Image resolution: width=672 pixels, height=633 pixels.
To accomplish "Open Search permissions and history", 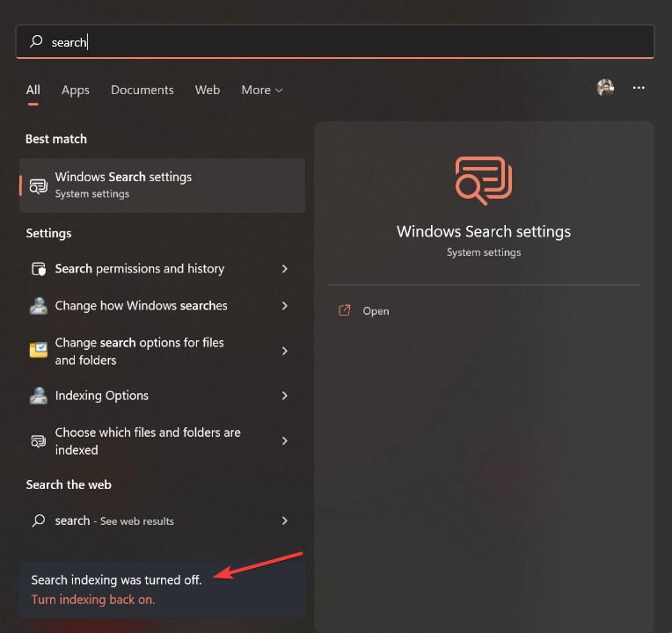I will [162, 268].
